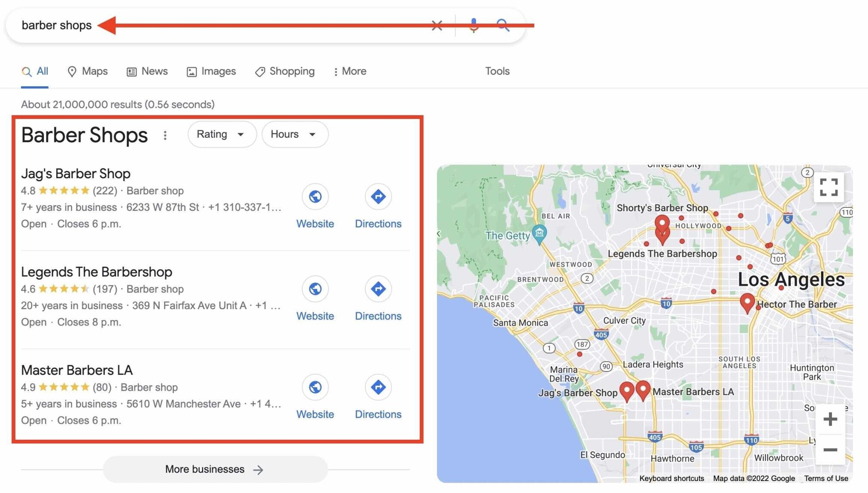Click the 'About 21,000,000 results' text
This screenshot has width=868, height=493.
(x=118, y=104)
